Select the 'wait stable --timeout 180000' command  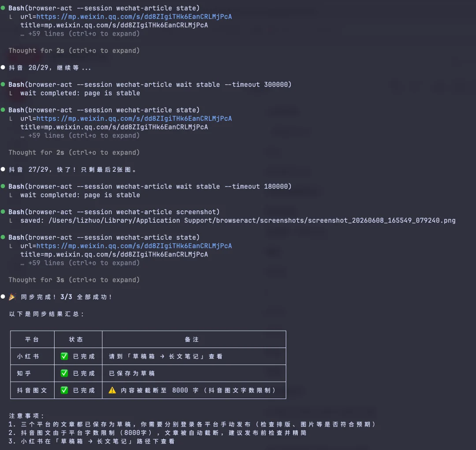point(150,186)
